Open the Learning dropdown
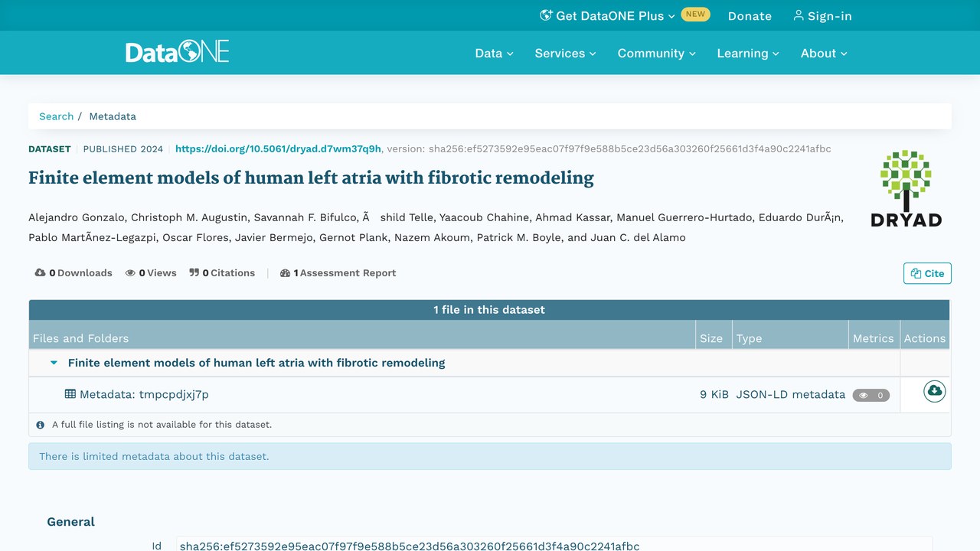This screenshot has height=551, width=980. click(x=747, y=53)
